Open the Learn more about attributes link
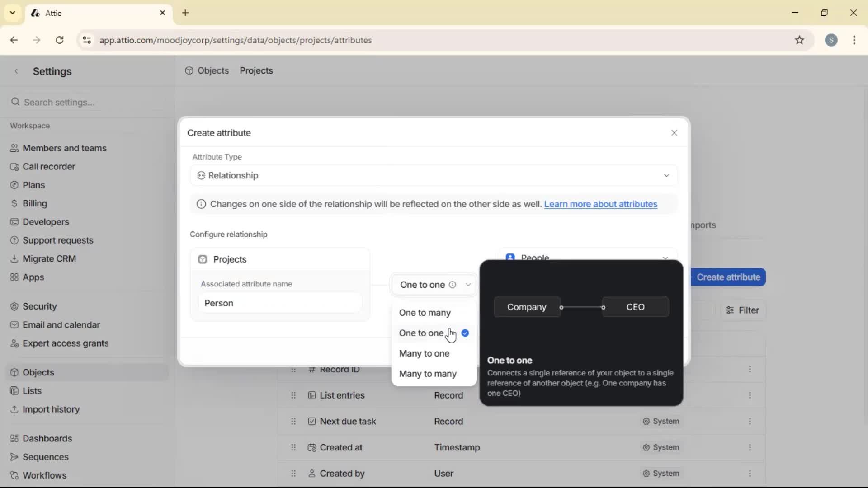Screen dimensions: 868x488 pyautogui.click(x=601, y=204)
